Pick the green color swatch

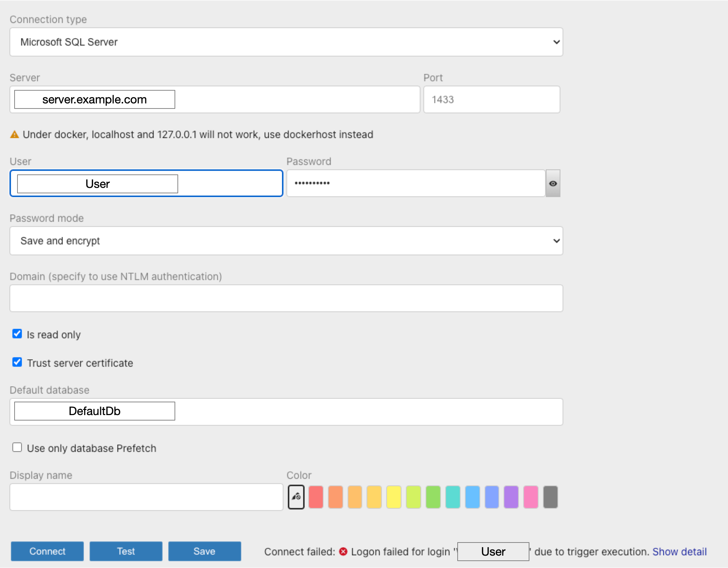(433, 497)
